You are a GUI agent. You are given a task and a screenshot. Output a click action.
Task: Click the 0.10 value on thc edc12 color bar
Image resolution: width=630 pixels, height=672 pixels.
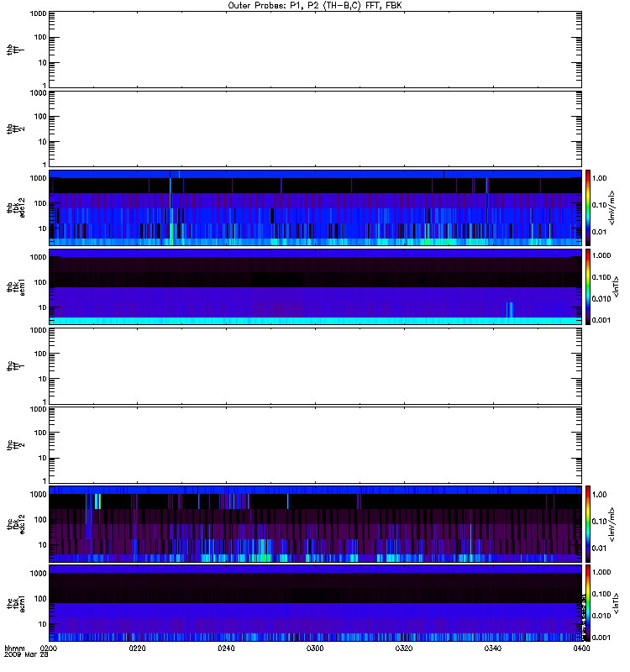point(600,521)
